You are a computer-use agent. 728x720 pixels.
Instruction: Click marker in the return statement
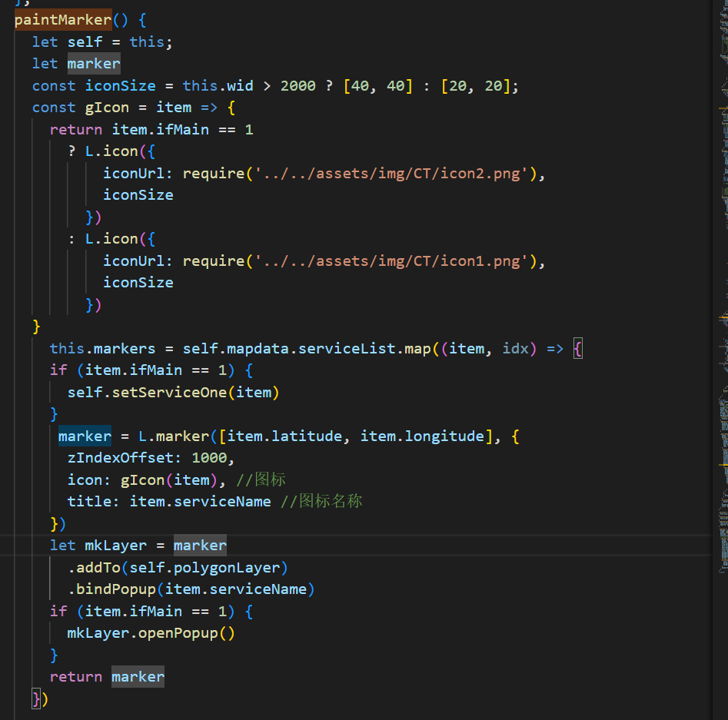138,676
